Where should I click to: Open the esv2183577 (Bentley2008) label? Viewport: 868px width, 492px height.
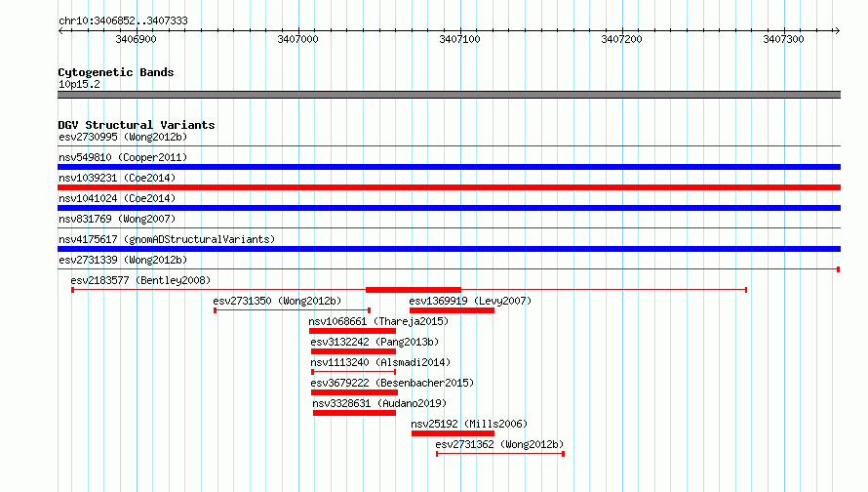[140, 280]
